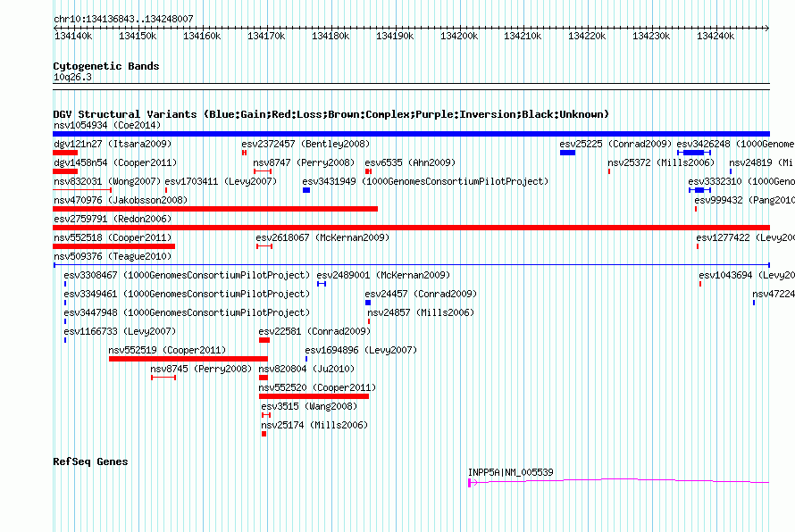Screen dimensions: 795x532
Task: Select the INPP5A|NM_005539 gene label
Action: pyautogui.click(x=511, y=472)
